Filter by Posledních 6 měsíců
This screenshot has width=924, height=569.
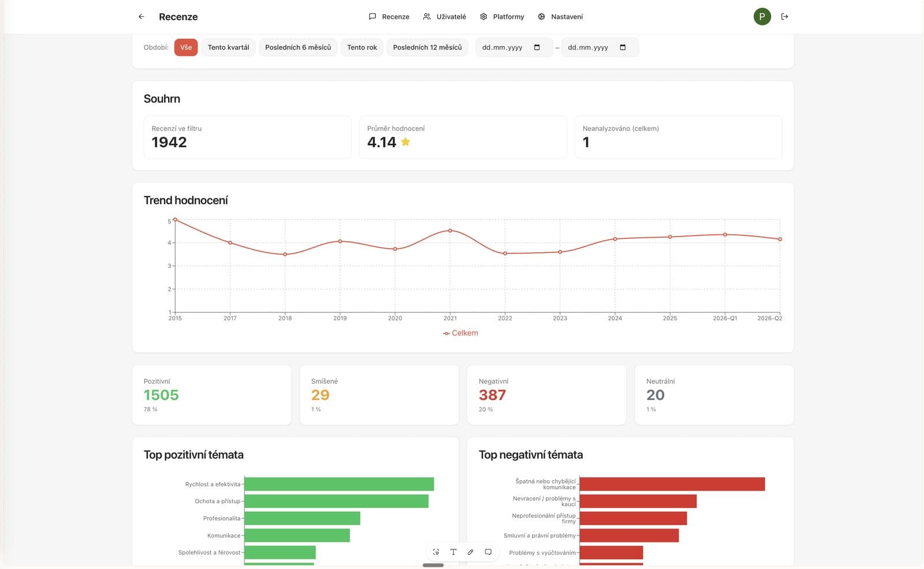(x=298, y=47)
